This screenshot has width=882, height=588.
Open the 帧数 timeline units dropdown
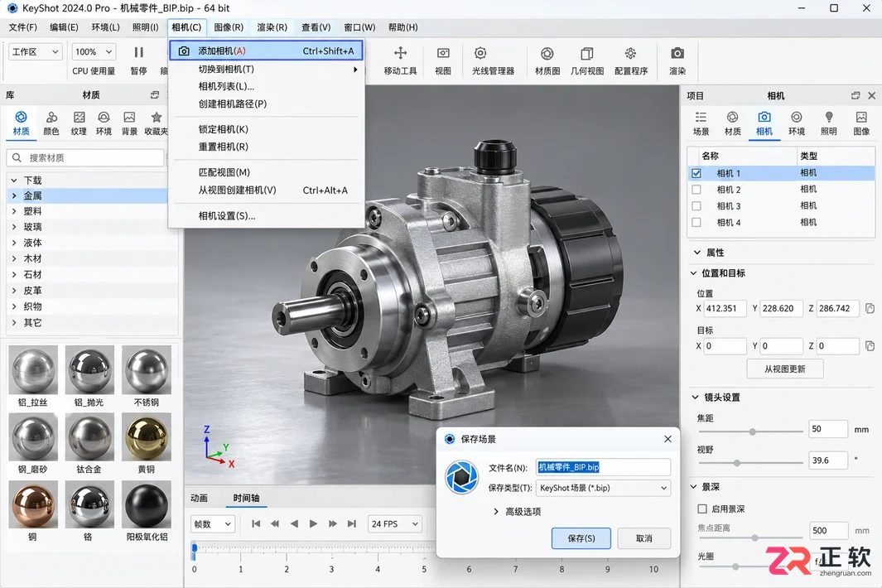tap(213, 524)
